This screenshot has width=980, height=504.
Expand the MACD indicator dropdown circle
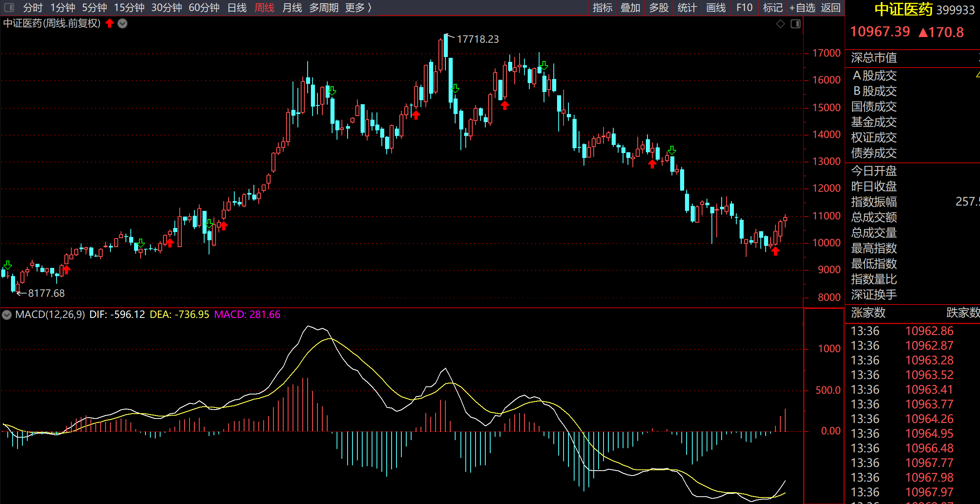coord(7,315)
